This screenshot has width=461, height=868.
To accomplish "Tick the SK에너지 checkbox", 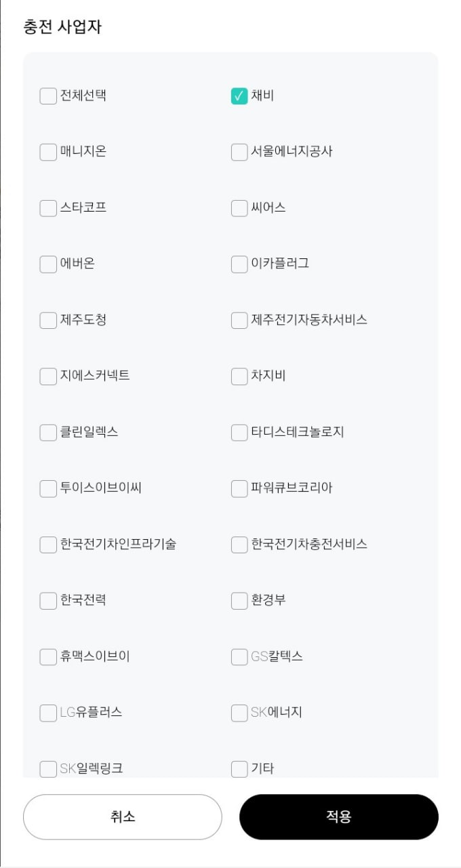I will click(239, 713).
